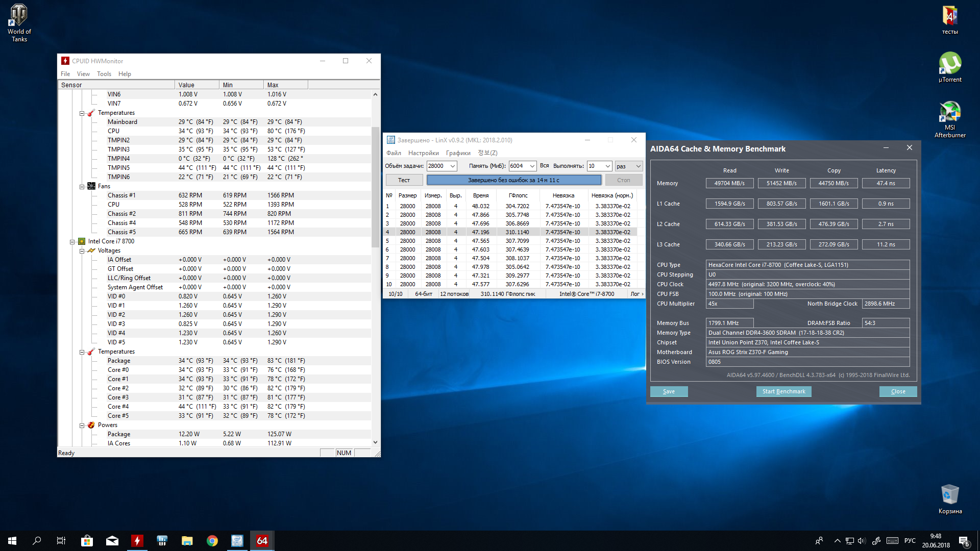This screenshot has width=980, height=551.
Task: Switch to AIDA64 taskbar icon
Action: [262, 541]
